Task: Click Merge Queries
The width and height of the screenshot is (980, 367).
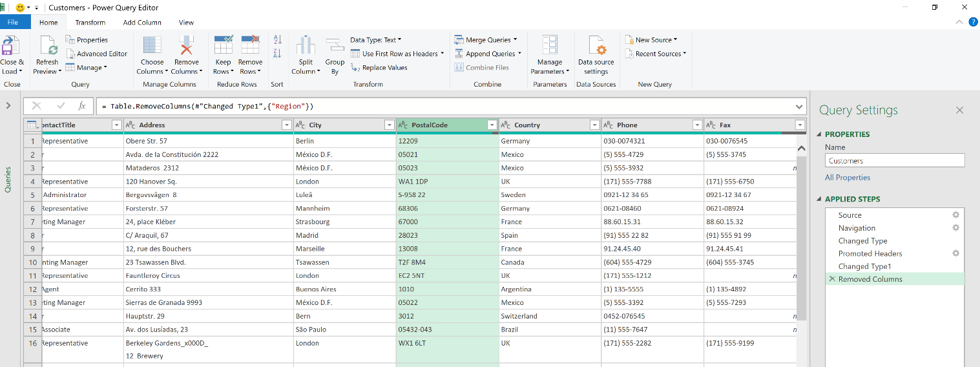Action: [x=486, y=40]
